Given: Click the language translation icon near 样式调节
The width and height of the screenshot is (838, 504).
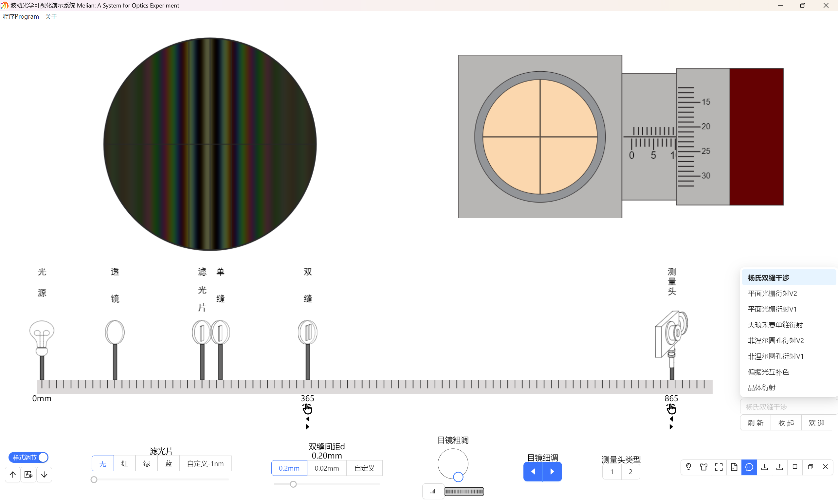Looking at the screenshot, I should [x=28, y=474].
